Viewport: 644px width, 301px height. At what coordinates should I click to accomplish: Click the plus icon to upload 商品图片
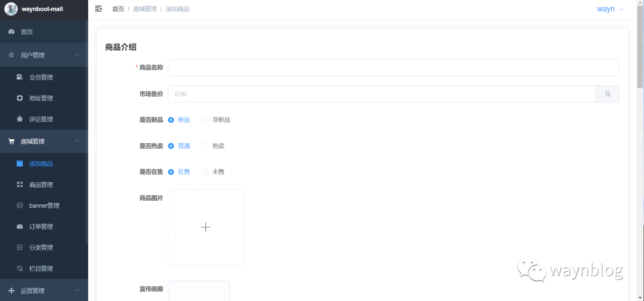[205, 227]
